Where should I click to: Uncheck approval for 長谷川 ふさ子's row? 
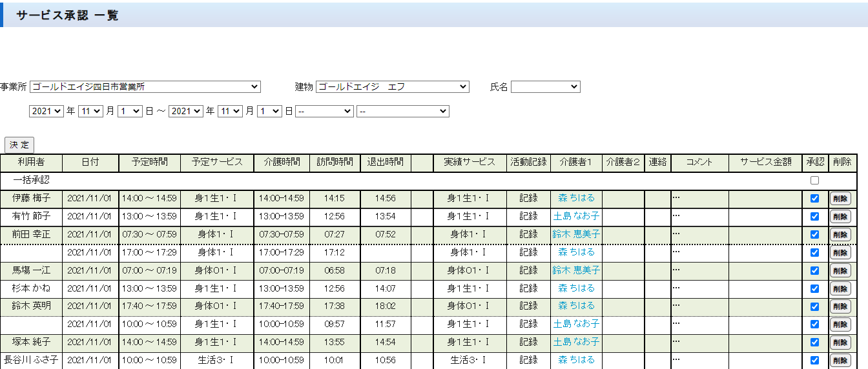click(x=814, y=361)
